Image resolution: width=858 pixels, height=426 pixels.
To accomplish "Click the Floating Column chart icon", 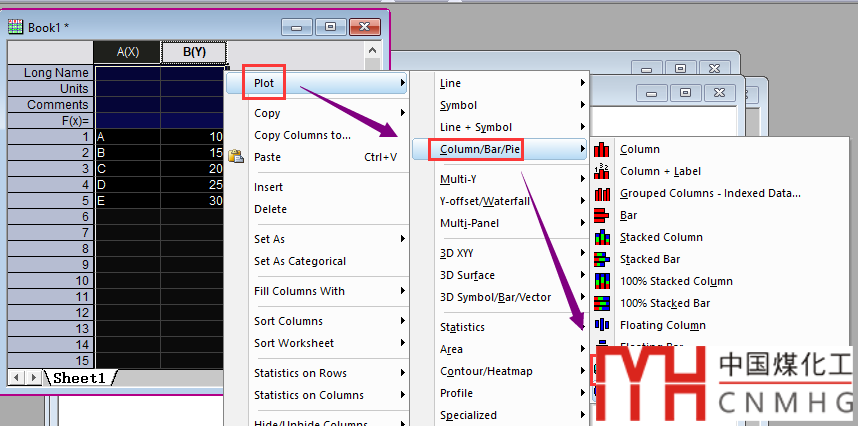I will point(602,325).
